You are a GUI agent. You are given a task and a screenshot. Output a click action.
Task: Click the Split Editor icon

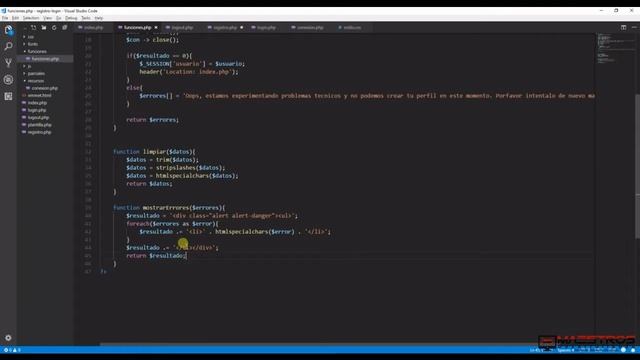point(623,27)
